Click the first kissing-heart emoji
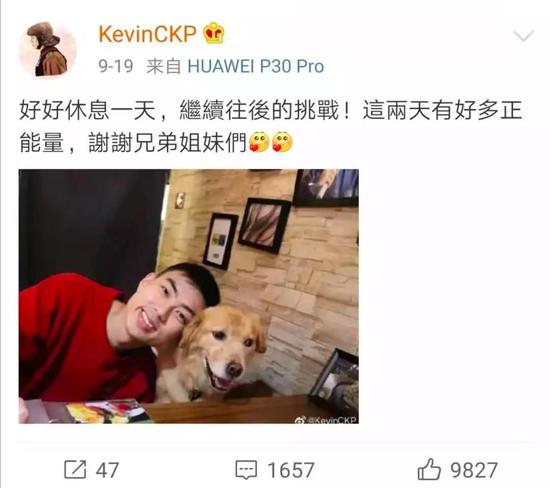Screen dimensions: 550x488 [x=259, y=142]
